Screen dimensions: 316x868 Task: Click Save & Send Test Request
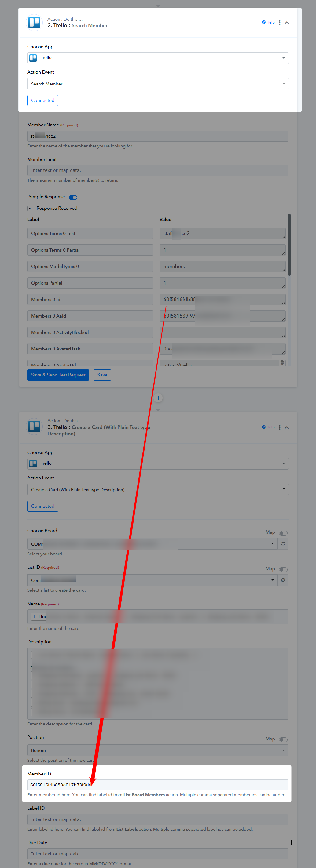point(58,375)
